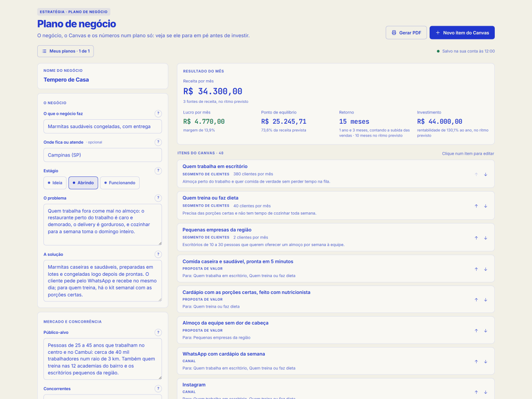
Task: Click into the 'O problema' text area
Action: tap(103, 225)
